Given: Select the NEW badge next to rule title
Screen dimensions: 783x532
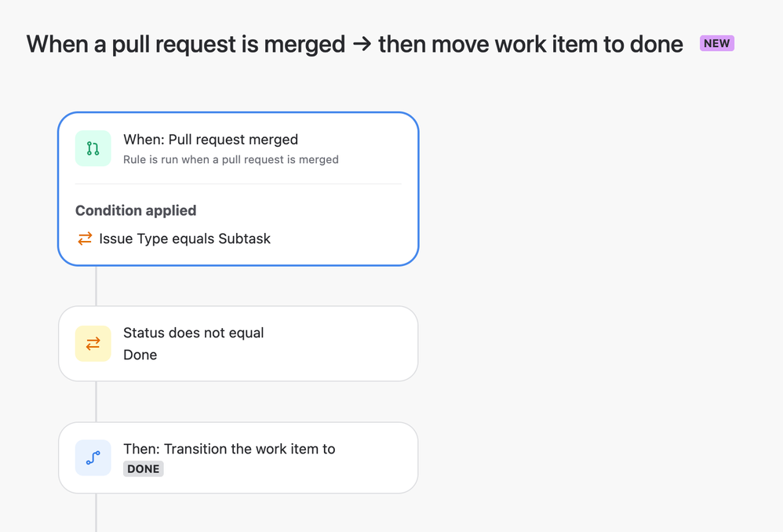Looking at the screenshot, I should (x=716, y=43).
